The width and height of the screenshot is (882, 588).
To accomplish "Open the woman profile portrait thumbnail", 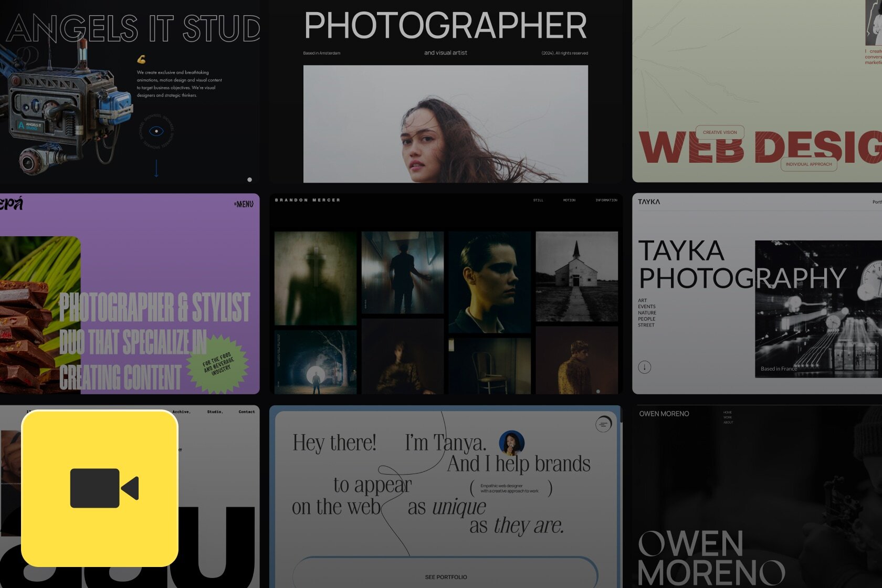I will click(489, 282).
